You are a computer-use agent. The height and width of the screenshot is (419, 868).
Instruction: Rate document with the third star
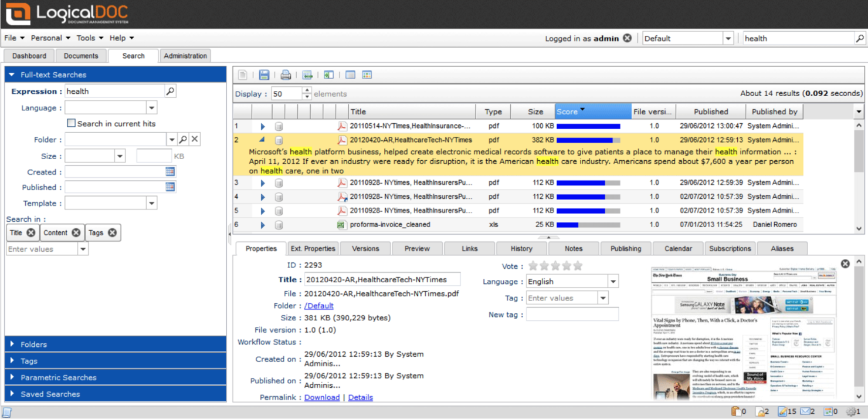[x=556, y=266]
